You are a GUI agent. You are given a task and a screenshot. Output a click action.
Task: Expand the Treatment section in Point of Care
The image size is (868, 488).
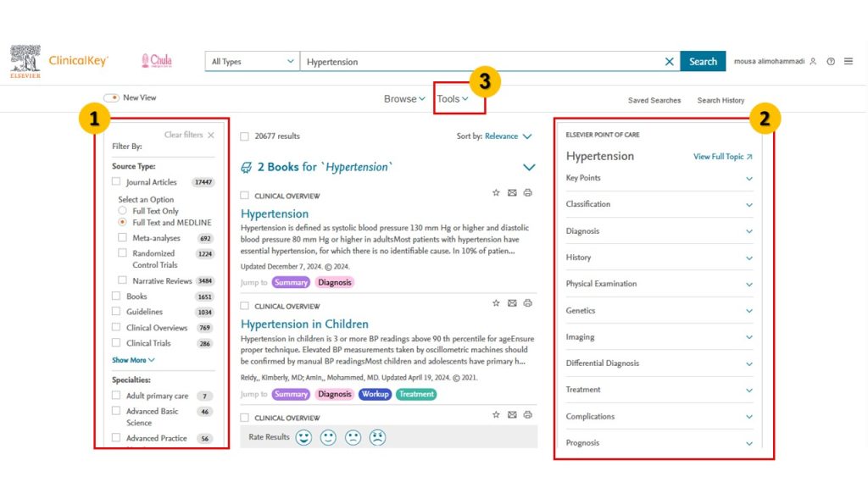coord(659,390)
